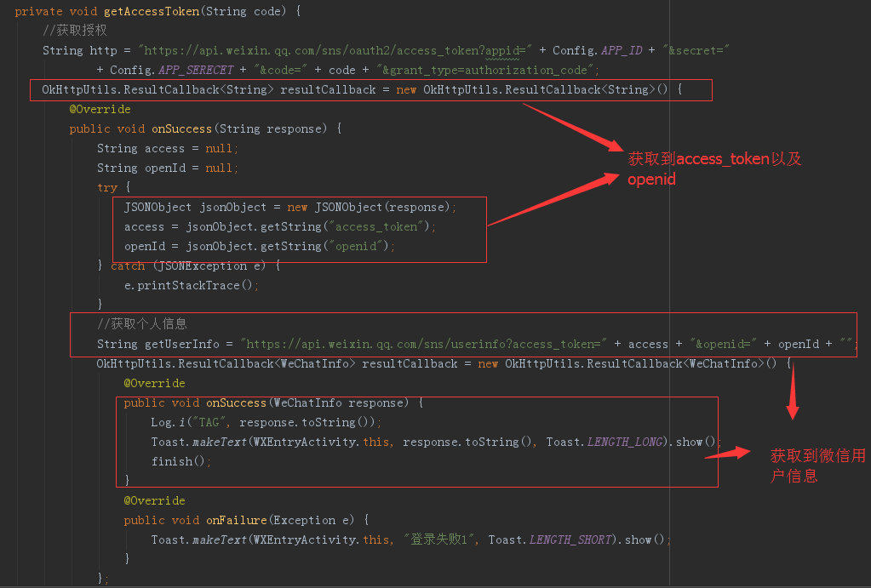Viewport: 871px width, 588px height.
Task: Click the oauth2 access_token URL string
Action: click(335, 50)
